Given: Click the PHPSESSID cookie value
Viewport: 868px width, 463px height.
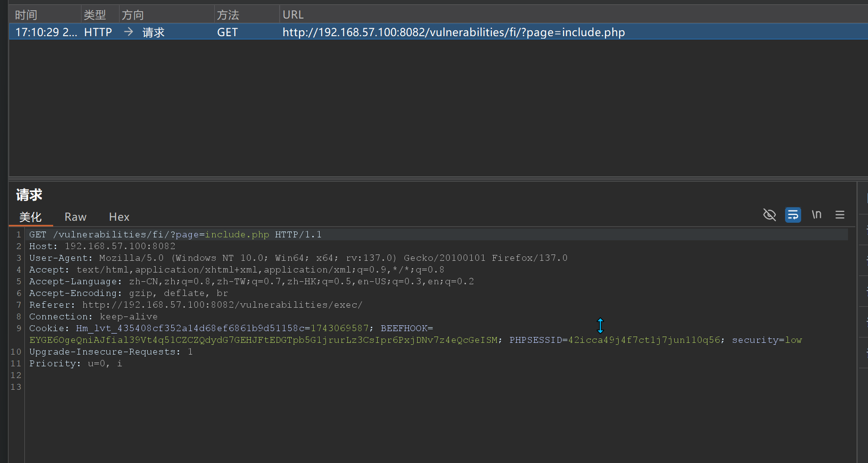Looking at the screenshot, I should [x=644, y=340].
